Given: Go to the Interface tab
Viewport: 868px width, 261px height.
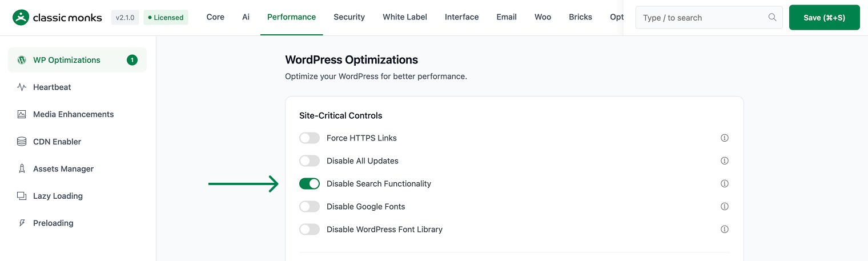Looking at the screenshot, I should [461, 17].
